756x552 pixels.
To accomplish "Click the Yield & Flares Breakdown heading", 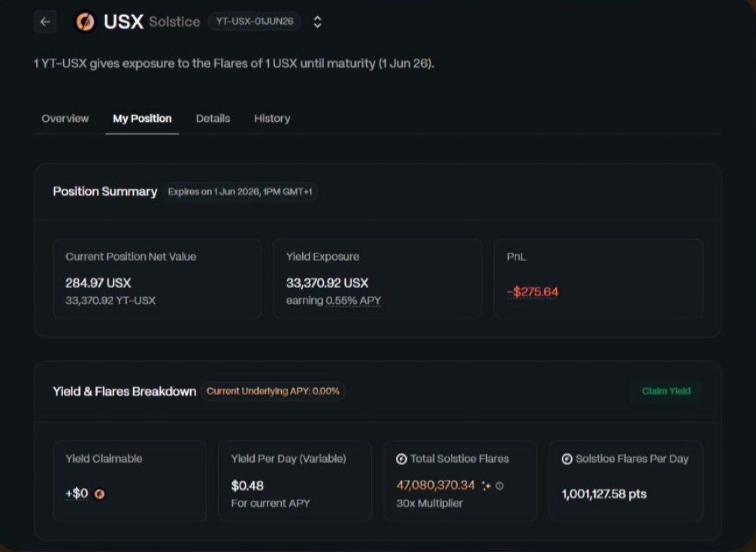I will (x=125, y=391).
